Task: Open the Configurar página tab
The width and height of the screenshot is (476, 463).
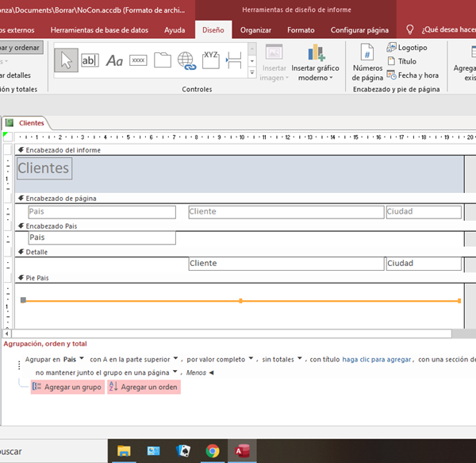Action: click(359, 30)
